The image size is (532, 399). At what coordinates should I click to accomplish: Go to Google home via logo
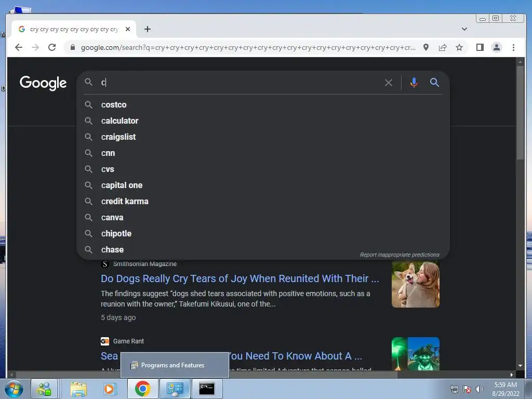pyautogui.click(x=43, y=83)
